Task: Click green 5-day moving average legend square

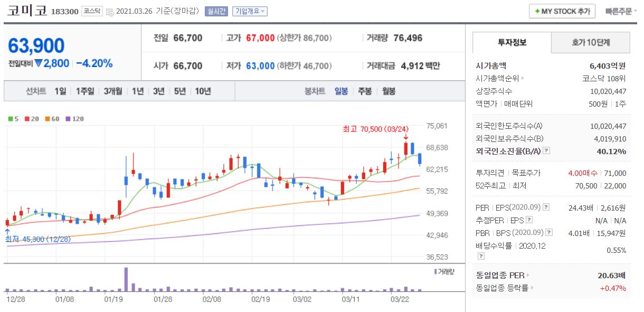Action: coord(10,119)
